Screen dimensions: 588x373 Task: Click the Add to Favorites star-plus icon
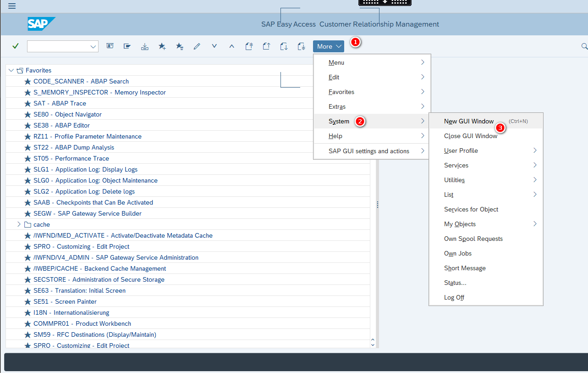click(162, 46)
